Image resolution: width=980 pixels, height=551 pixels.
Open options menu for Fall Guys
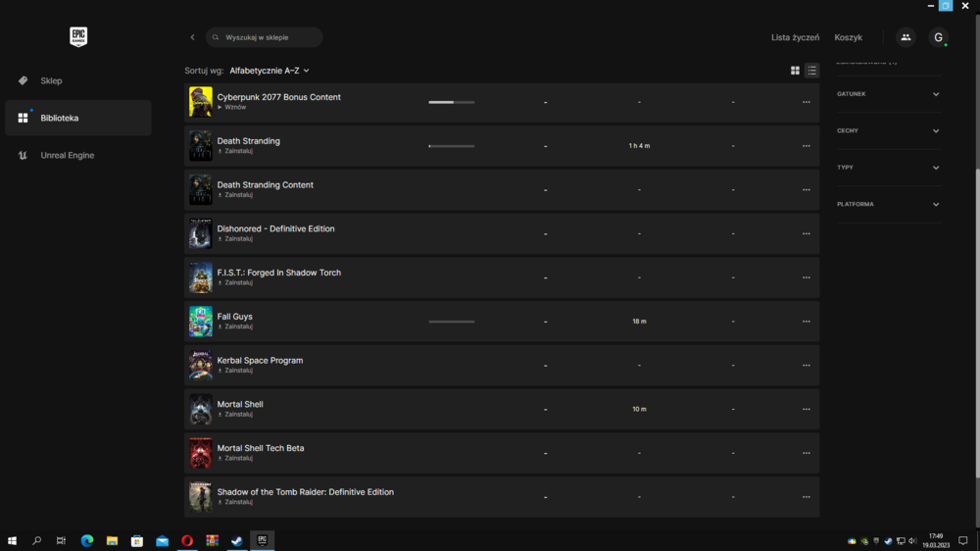coord(806,322)
